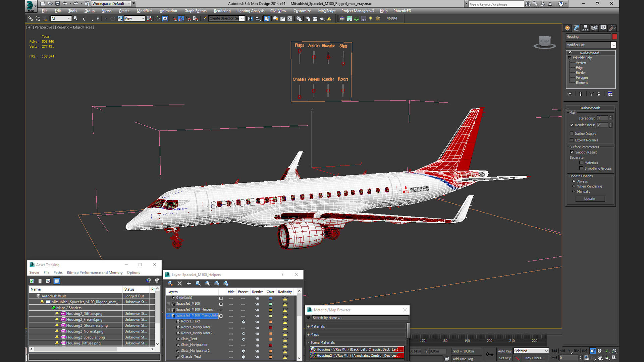
Task: Click the Pin Stack icon
Action: pyautogui.click(x=570, y=94)
